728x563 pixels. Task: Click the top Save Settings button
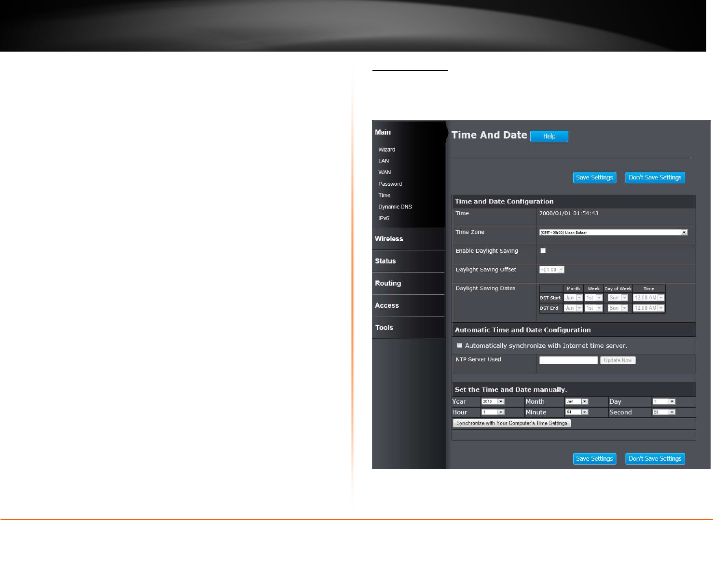[594, 178]
